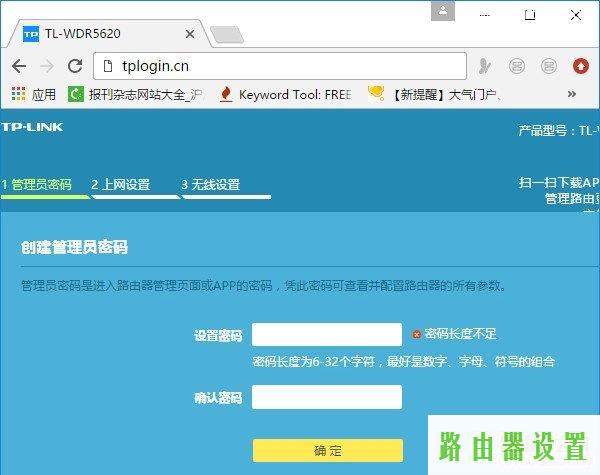Screen dimensions: 600x475
Task: Open the apps grid icon in bookmarks bar
Action: pos(18,95)
